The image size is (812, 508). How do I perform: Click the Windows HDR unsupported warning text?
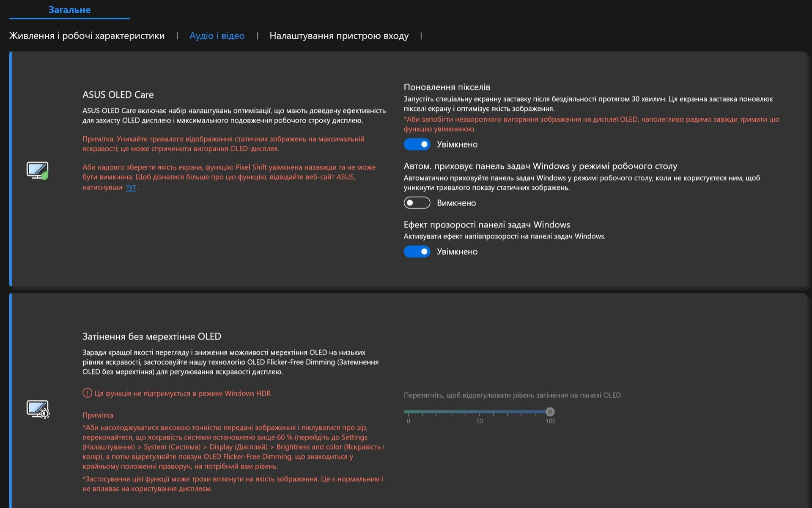(x=182, y=393)
